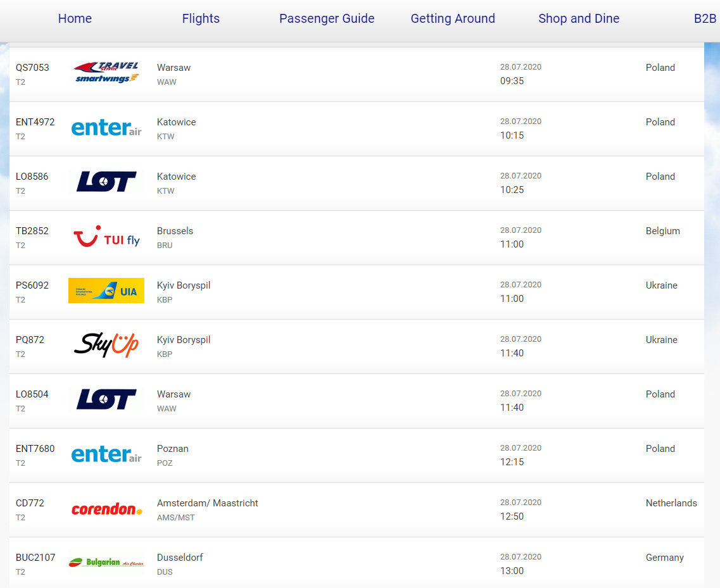Select the Shop and Dine menu
The width and height of the screenshot is (720, 588).
tap(579, 18)
